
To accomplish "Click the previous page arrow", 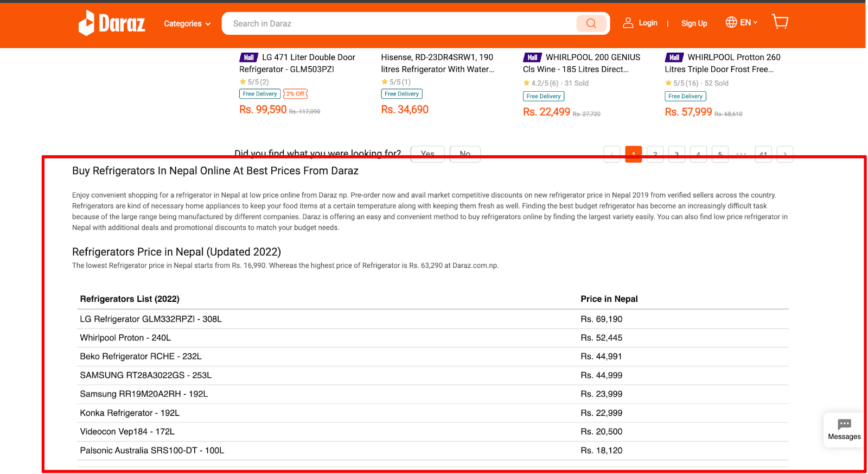I will 612,154.
